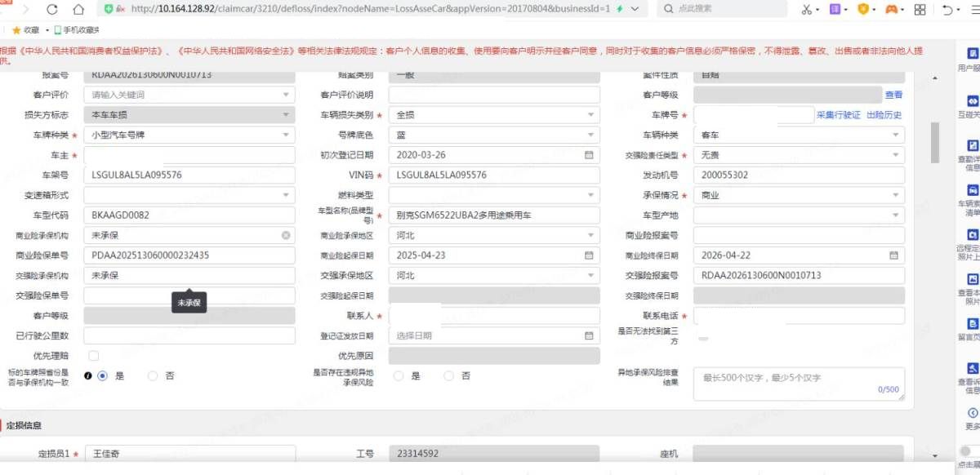Clear the 商业险承保机构 field with the X icon

(286, 236)
